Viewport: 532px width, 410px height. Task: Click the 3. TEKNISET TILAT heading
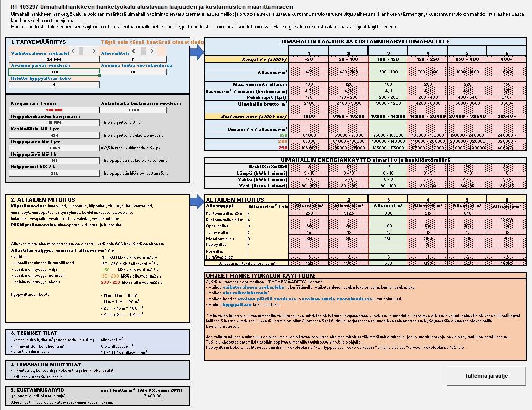click(x=34, y=333)
